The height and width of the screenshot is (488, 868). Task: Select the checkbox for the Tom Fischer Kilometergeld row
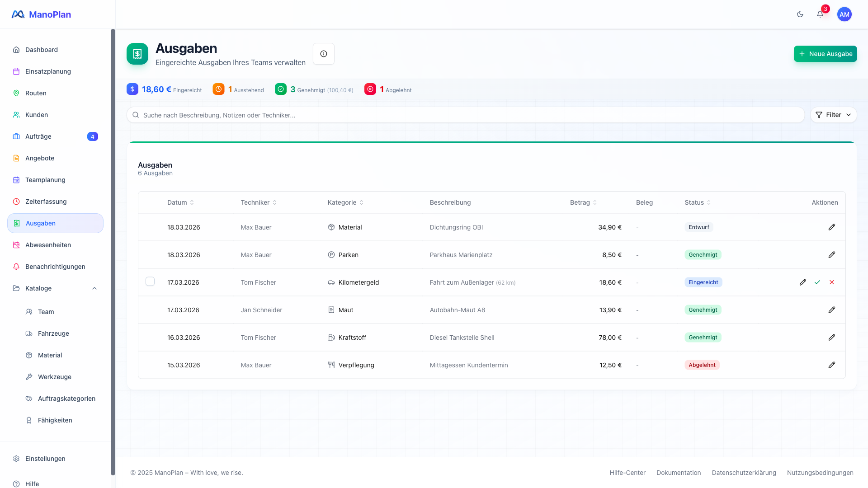pos(150,282)
